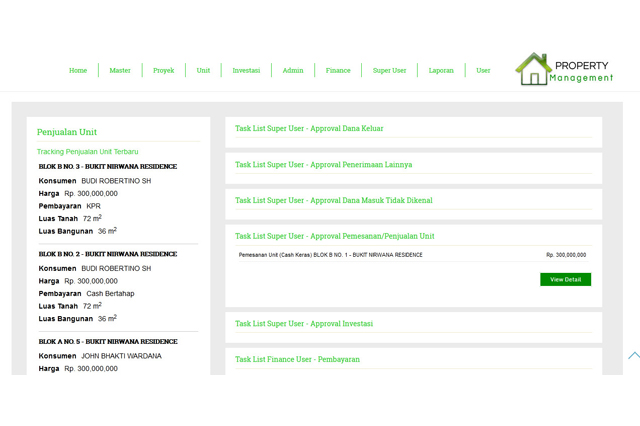Open the Laporan menu
This screenshot has height=426, width=640.
(x=441, y=71)
